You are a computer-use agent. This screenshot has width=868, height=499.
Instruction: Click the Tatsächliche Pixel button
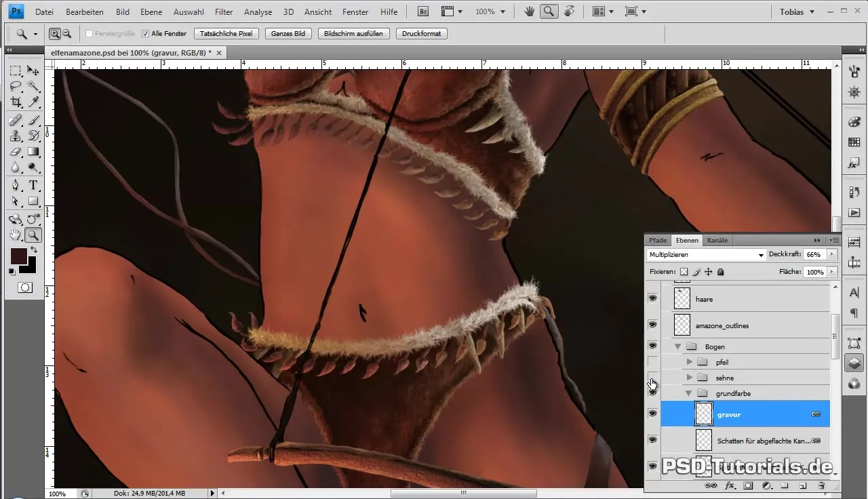point(226,34)
